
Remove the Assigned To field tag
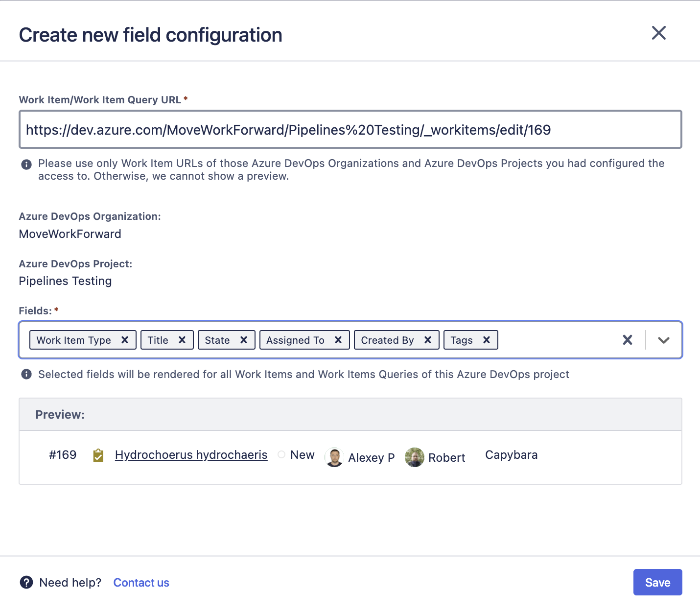point(338,340)
